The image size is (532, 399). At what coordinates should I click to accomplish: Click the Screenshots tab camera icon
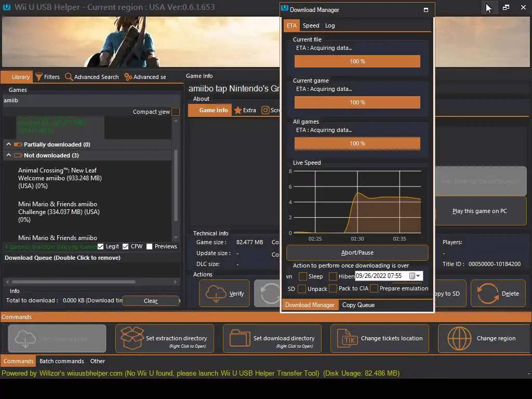pyautogui.click(x=265, y=110)
